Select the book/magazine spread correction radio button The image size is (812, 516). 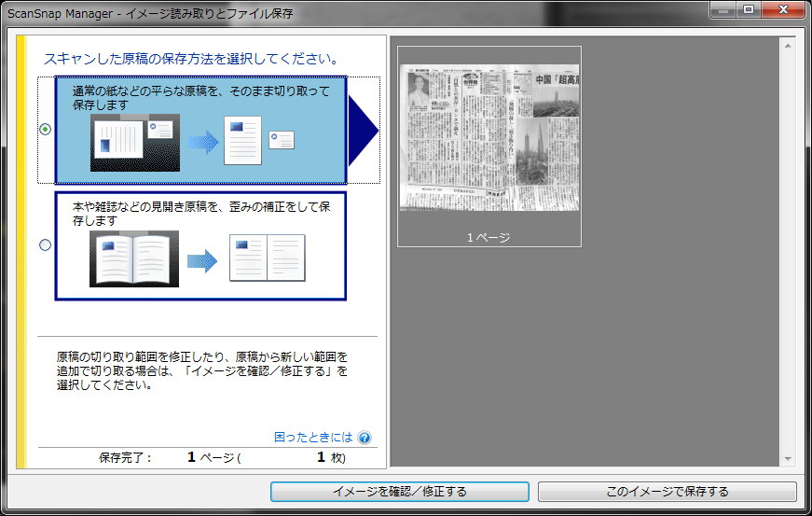[x=46, y=244]
